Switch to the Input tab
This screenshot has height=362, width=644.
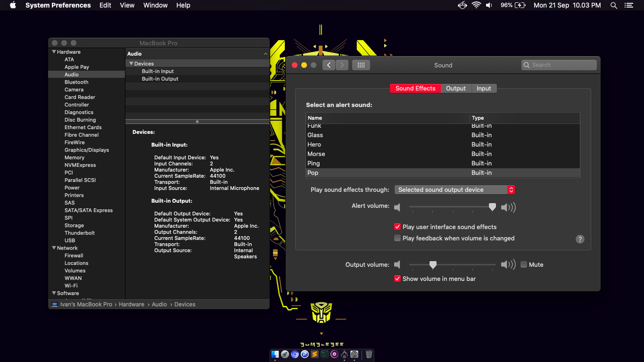484,88
